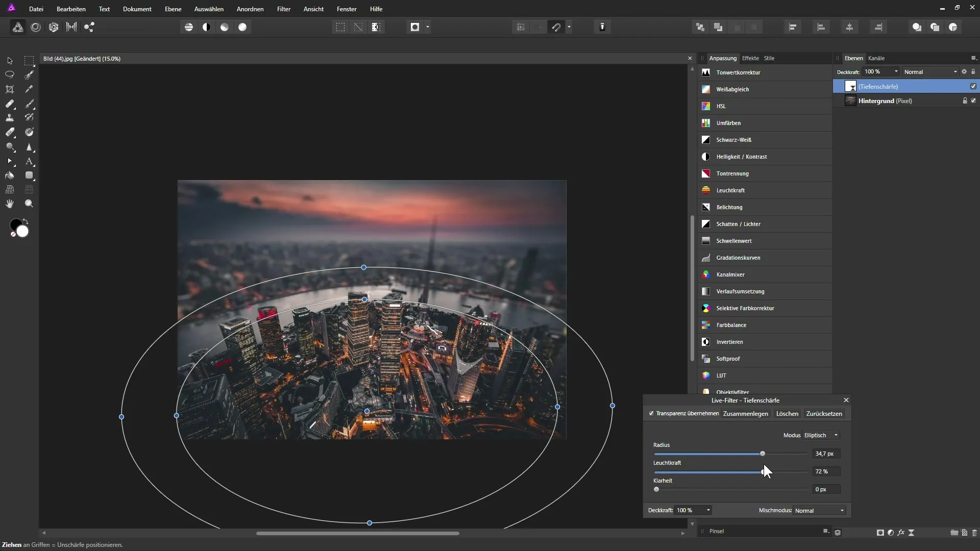The image size is (980, 551).
Task: Apply Auto White Balance from toolbar
Action: (x=242, y=27)
